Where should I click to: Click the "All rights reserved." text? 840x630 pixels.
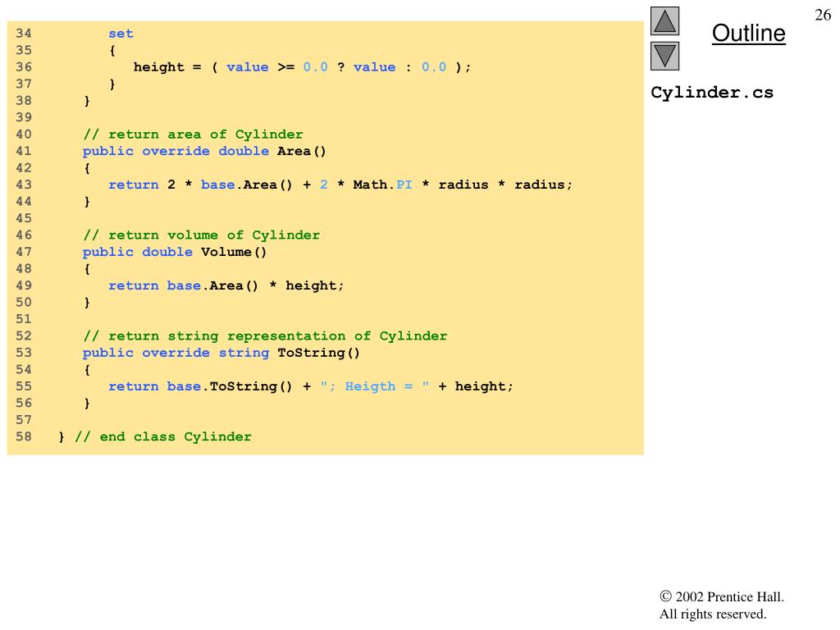click(x=713, y=614)
